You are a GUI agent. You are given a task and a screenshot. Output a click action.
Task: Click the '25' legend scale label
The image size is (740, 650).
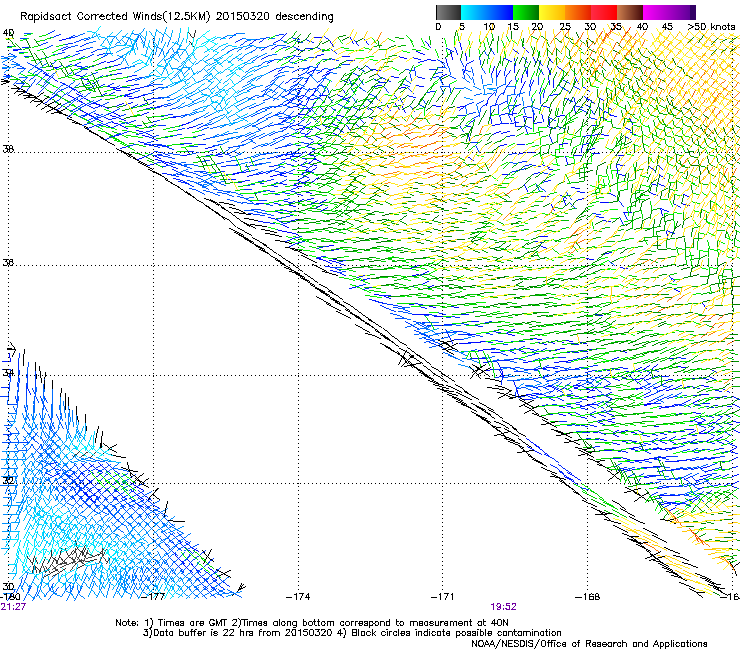pos(565,27)
